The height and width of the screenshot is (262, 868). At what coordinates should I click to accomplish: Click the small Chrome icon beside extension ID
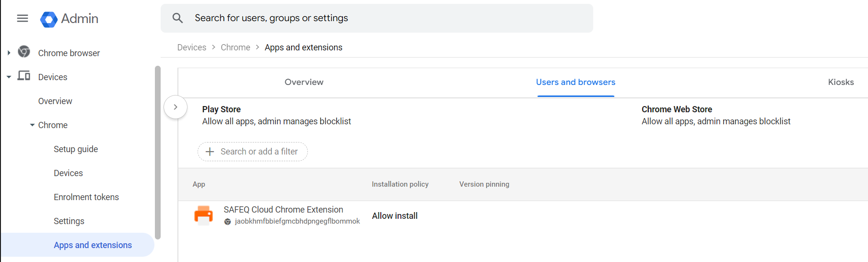[228, 222]
